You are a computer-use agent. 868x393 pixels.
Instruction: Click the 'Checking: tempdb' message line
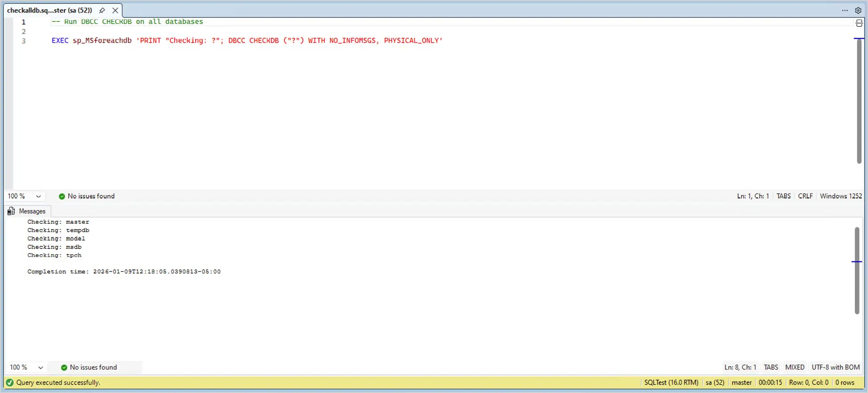click(x=58, y=230)
